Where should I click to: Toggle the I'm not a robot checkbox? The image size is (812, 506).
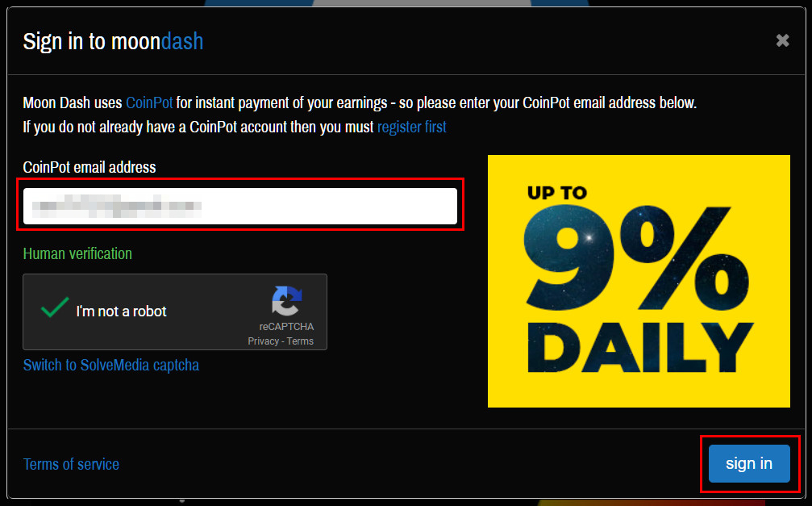click(x=55, y=308)
